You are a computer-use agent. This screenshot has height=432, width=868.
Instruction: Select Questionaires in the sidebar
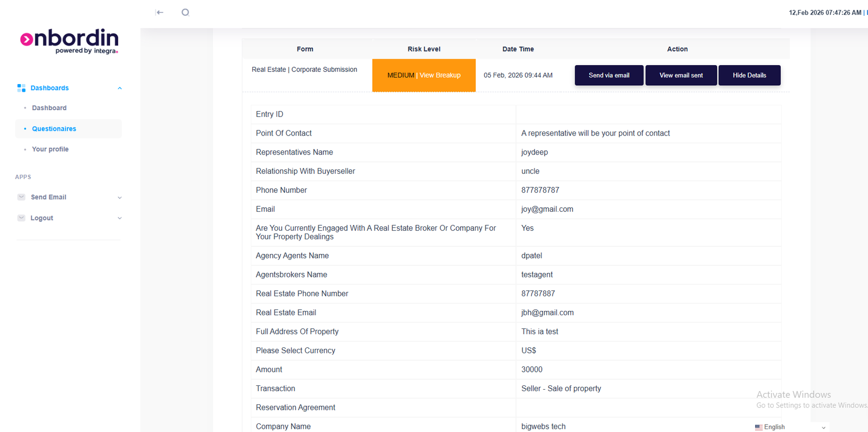54,129
